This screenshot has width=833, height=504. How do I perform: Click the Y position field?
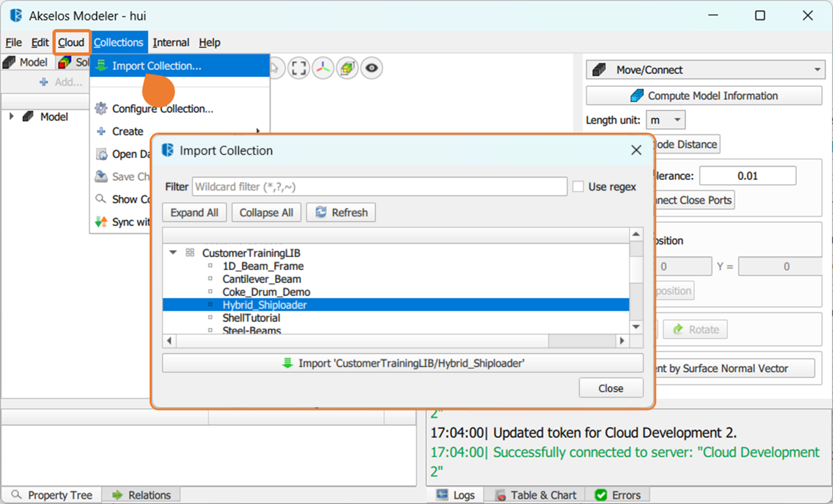tap(780, 267)
